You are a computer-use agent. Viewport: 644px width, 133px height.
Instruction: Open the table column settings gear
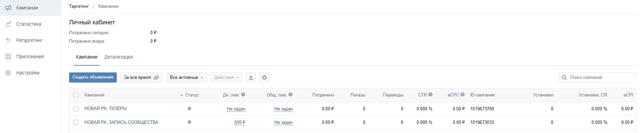[x=264, y=77]
